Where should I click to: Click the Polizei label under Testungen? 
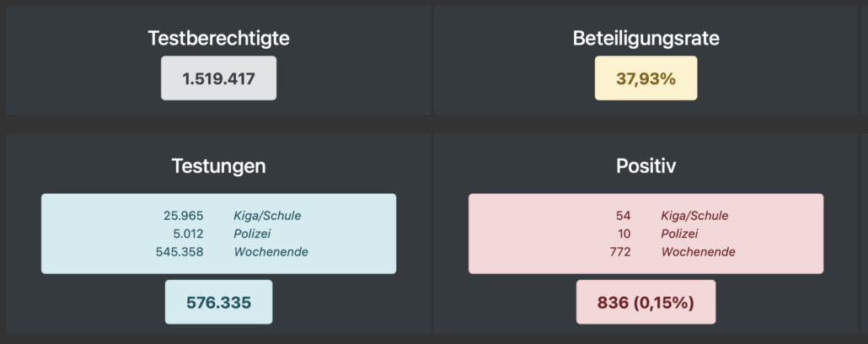pyautogui.click(x=252, y=234)
